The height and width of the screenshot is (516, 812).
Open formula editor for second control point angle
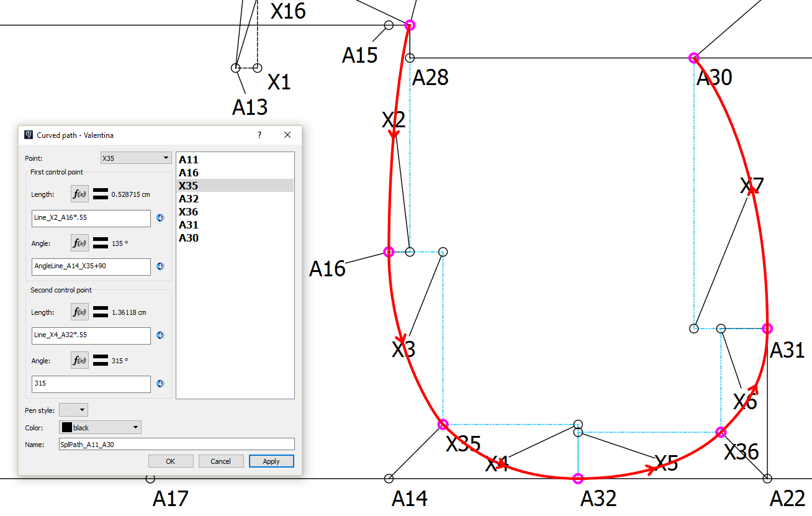pos(79,361)
